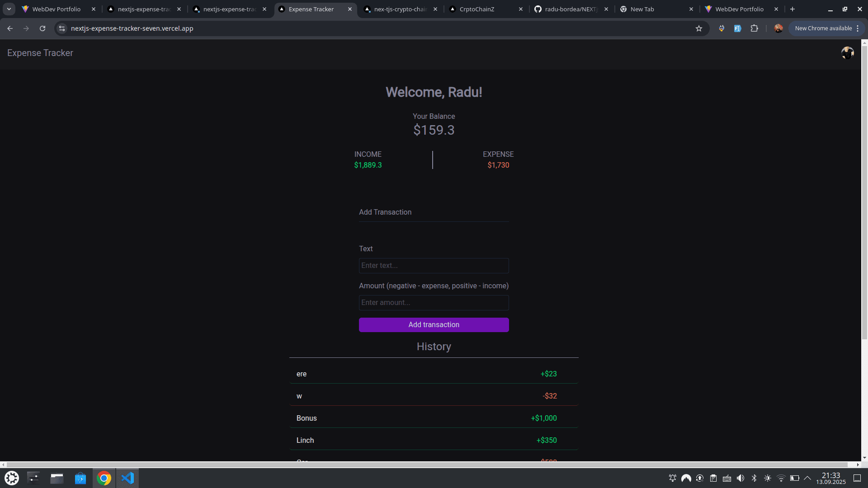
Task: Bookmark the page with the star icon
Action: coord(699,28)
